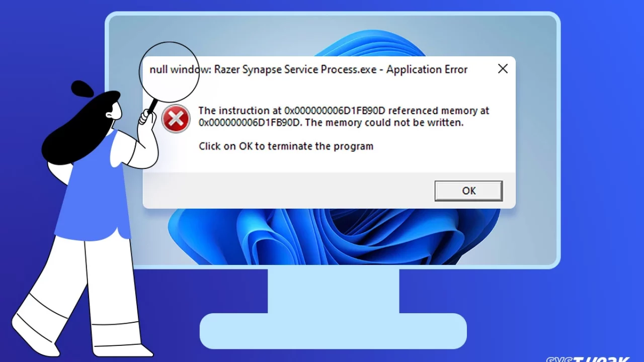
Task: Click "Razer Synapse Service Process.exe" title text
Action: pos(295,69)
